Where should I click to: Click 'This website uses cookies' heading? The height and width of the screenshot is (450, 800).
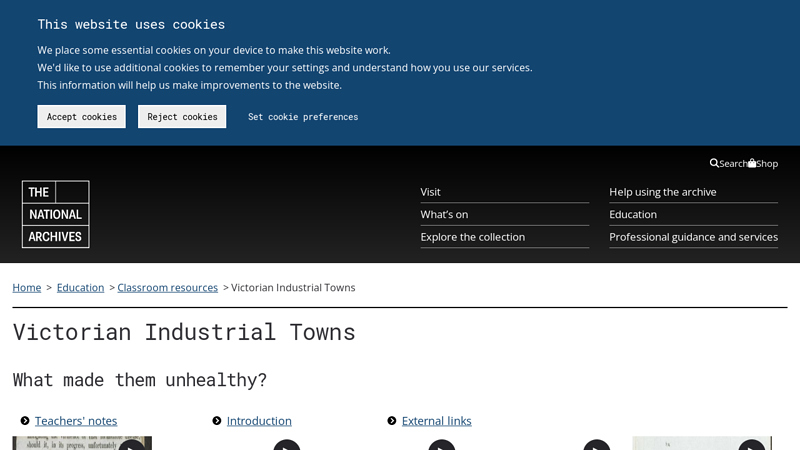(x=131, y=24)
